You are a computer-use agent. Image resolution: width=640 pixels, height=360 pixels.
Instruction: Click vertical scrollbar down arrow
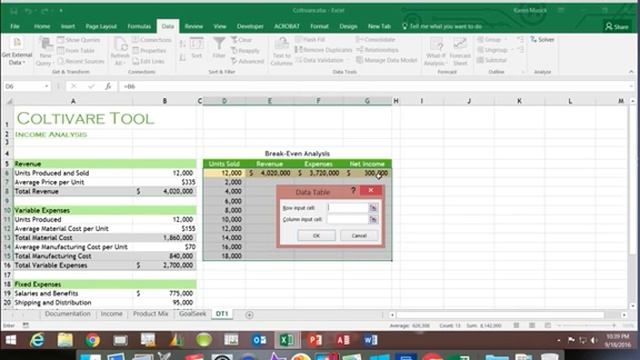pos(633,306)
